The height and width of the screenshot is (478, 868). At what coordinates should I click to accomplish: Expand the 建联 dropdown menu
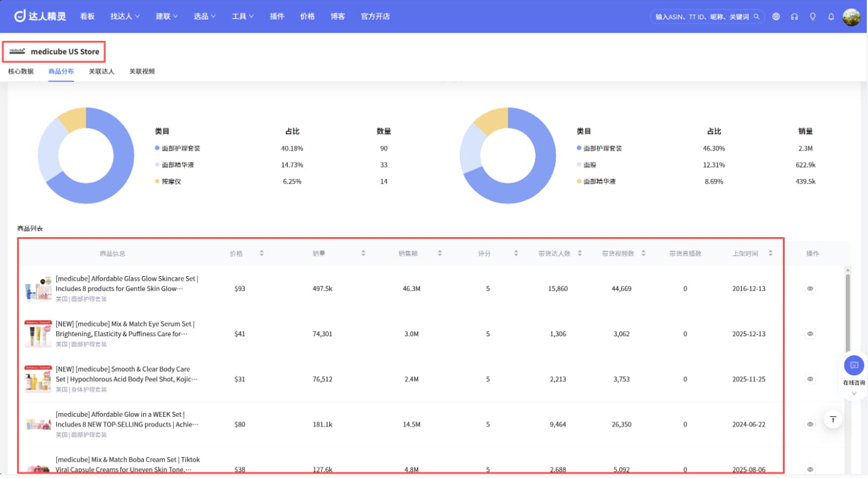click(167, 16)
